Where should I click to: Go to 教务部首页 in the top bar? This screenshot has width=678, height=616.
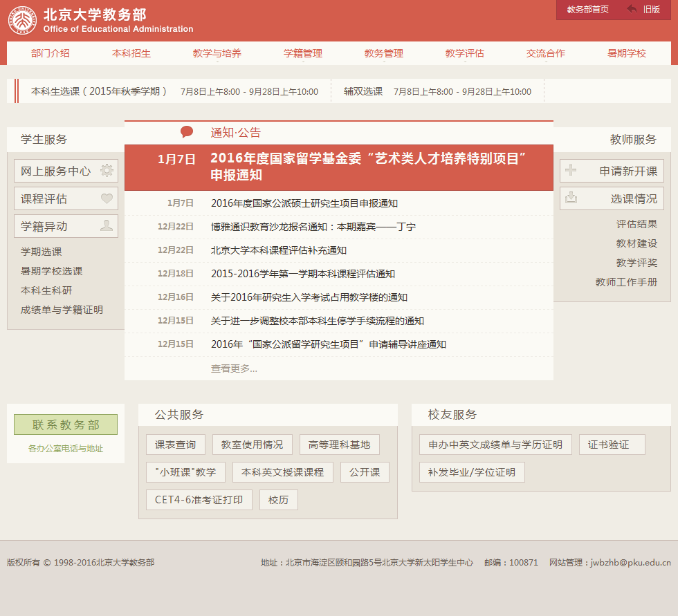587,9
